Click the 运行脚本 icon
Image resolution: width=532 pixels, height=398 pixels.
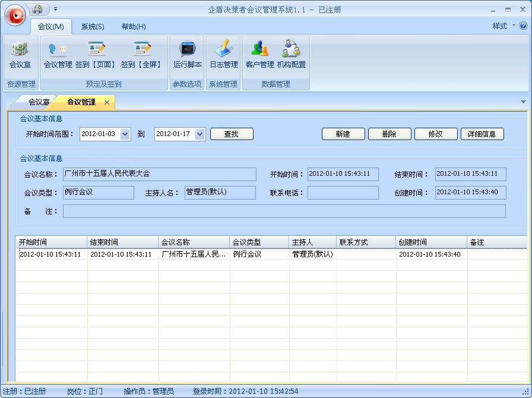[x=187, y=55]
